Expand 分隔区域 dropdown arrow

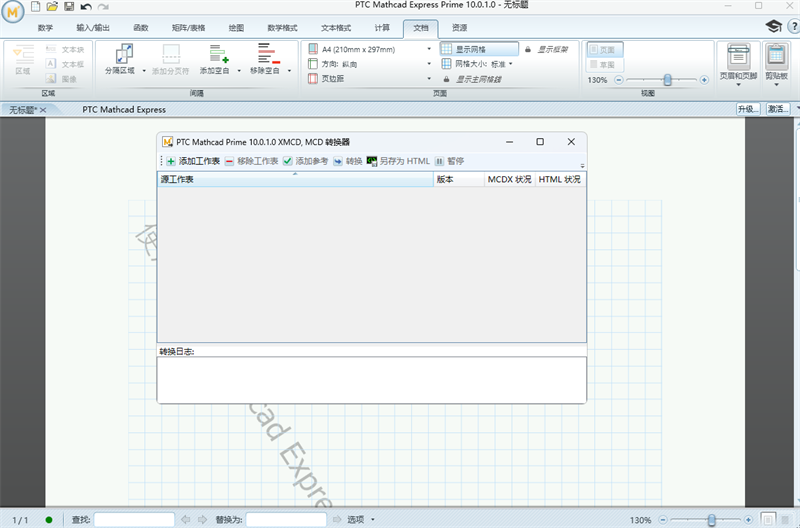click(144, 70)
